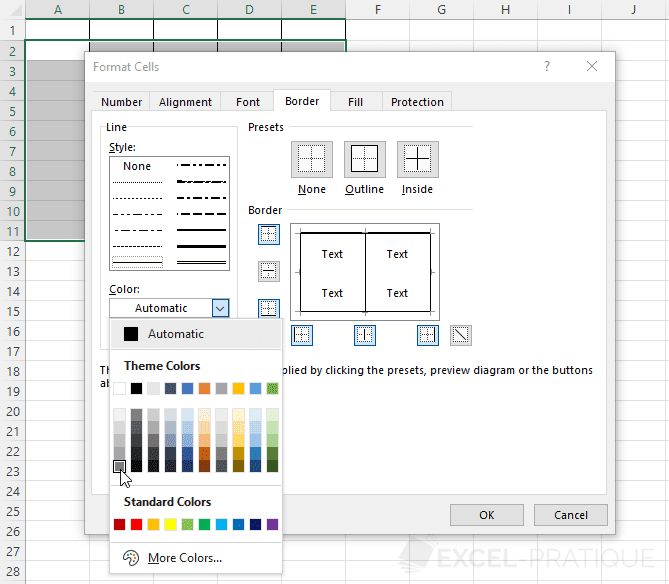Pick the gold theme color swatch
Viewport: 669px width, 584px height.
(239, 388)
